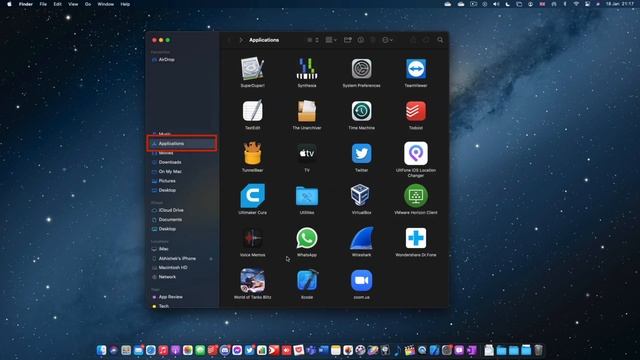Open the Voice Memos app icon
The height and width of the screenshot is (360, 640).
tap(252, 238)
